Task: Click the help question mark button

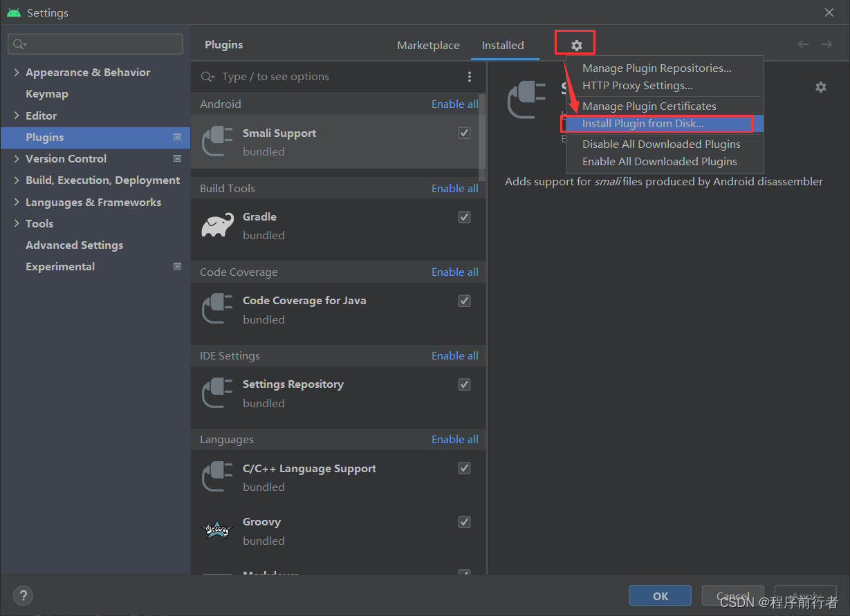Action: 23,595
